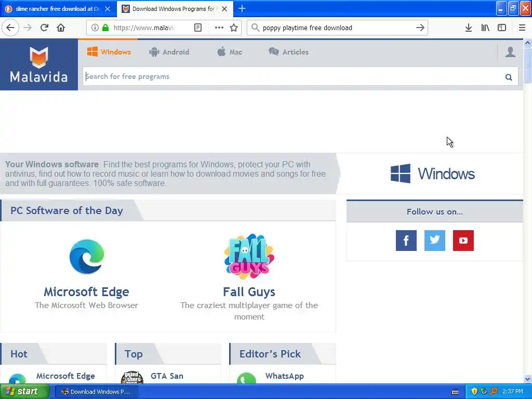532x399 pixels.
Task: Open Malavida's Twitter page
Action: [435, 241]
